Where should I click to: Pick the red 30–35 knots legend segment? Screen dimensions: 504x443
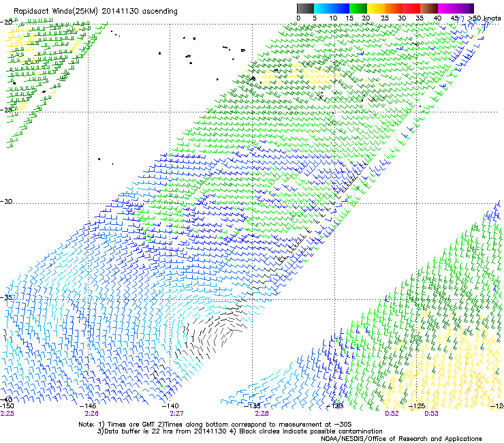(x=411, y=8)
